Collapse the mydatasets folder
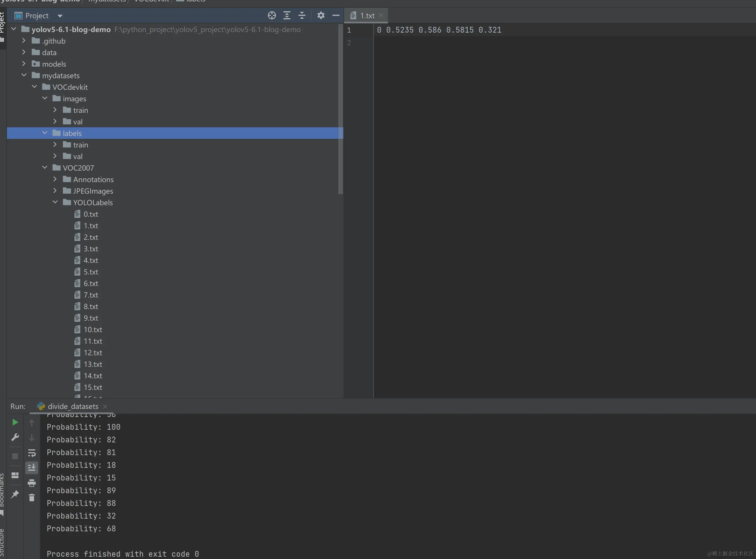The image size is (756, 559). (24, 75)
